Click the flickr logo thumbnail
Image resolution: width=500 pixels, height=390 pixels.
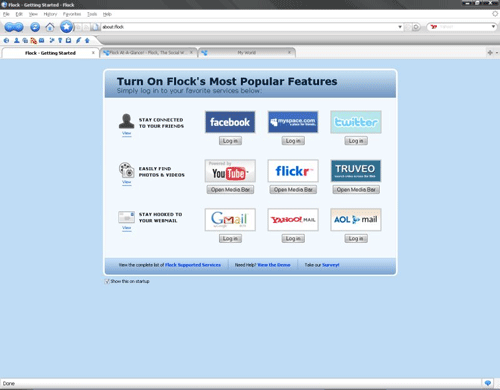coord(293,171)
